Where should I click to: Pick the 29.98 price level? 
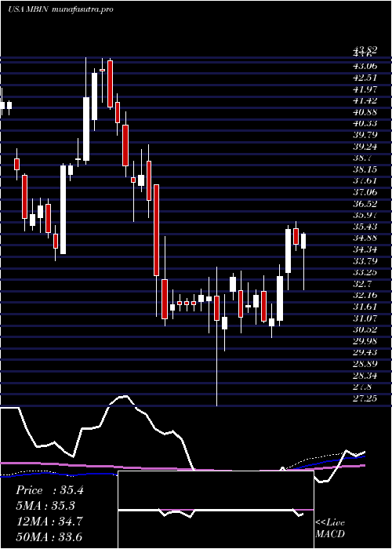[365, 341]
